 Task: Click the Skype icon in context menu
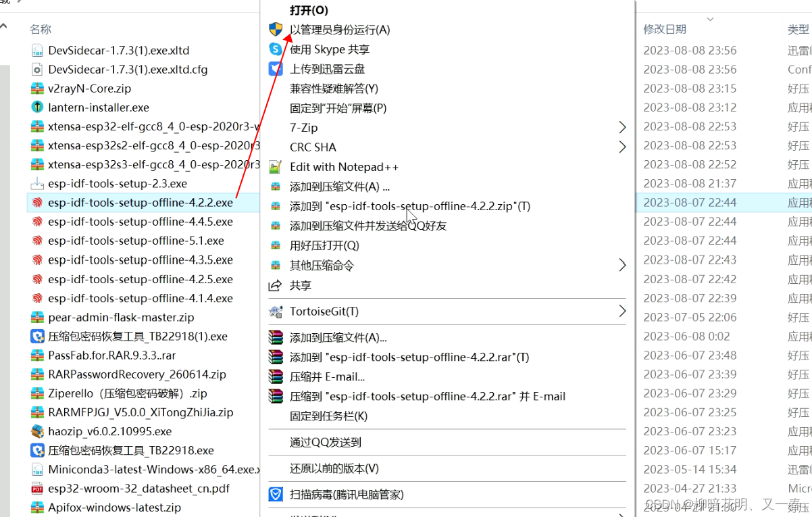coord(276,49)
